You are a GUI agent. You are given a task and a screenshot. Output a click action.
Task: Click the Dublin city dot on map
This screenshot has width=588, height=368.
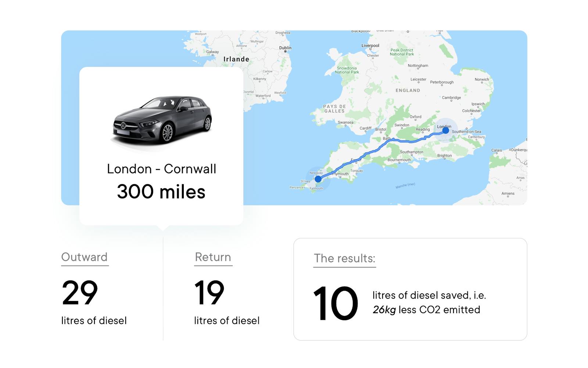point(285,52)
